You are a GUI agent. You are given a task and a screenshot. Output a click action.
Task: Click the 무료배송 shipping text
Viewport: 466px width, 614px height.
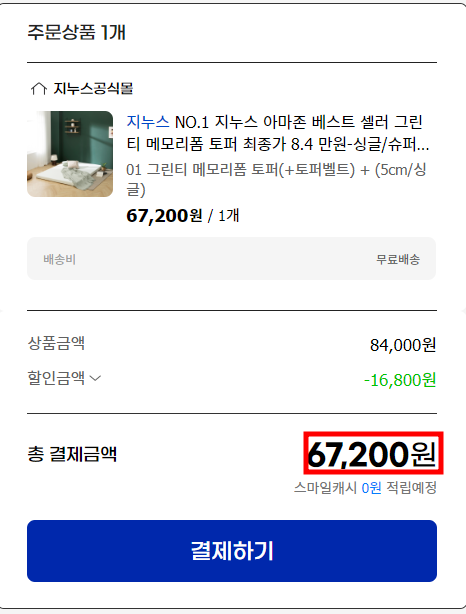(398, 259)
